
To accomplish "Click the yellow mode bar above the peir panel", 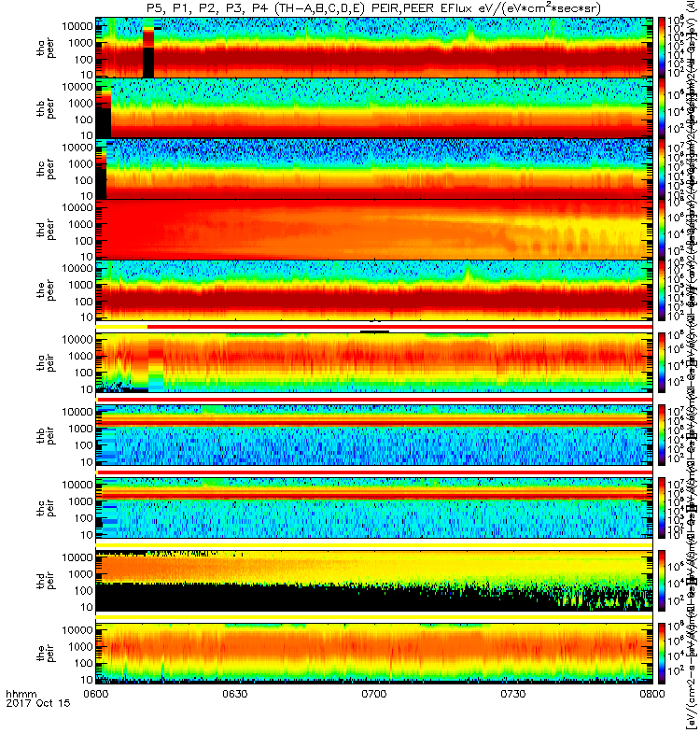I will click(x=374, y=617).
